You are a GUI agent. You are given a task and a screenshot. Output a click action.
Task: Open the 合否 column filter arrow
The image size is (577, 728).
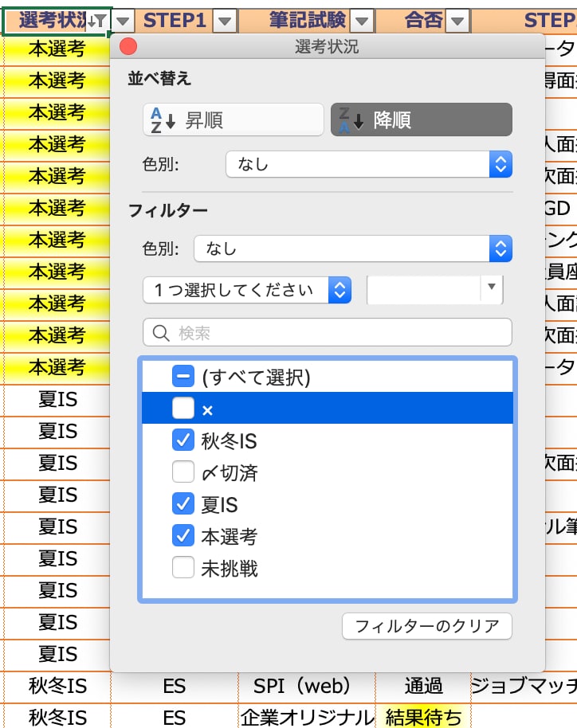(457, 21)
